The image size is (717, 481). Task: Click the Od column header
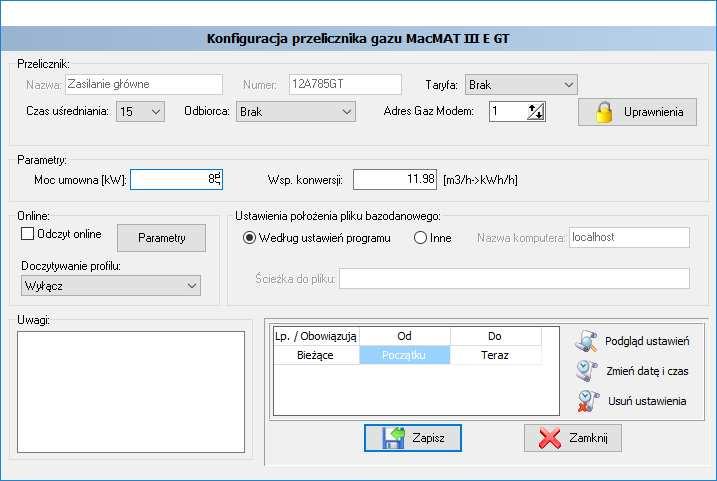pos(405,337)
